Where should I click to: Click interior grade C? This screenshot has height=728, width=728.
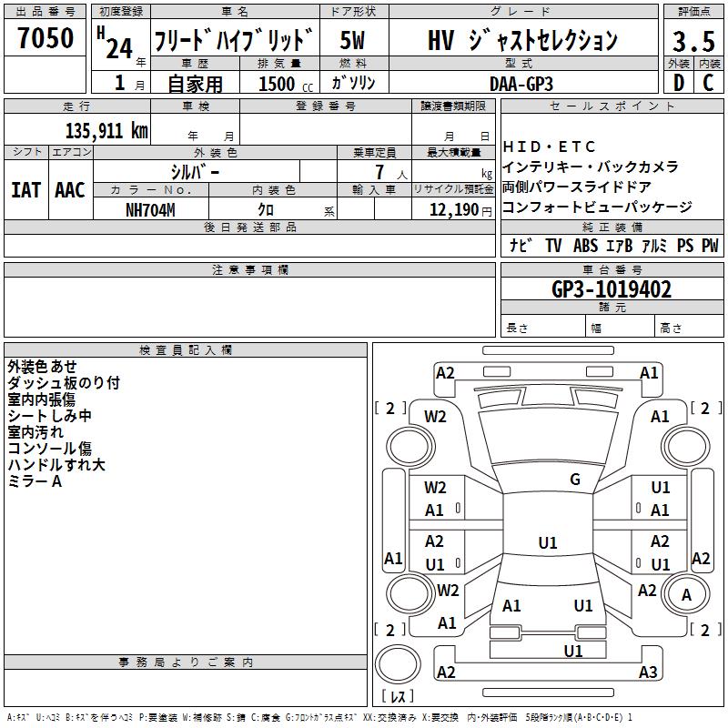coord(709,83)
